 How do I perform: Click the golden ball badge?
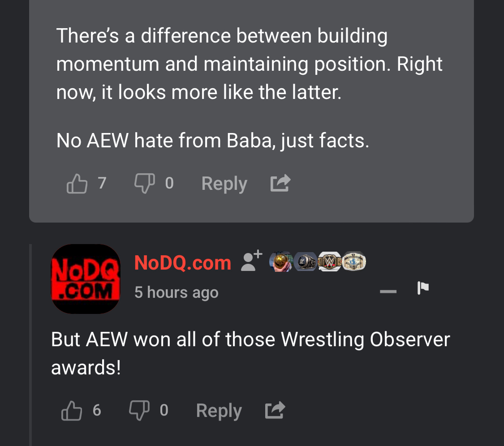point(281,262)
